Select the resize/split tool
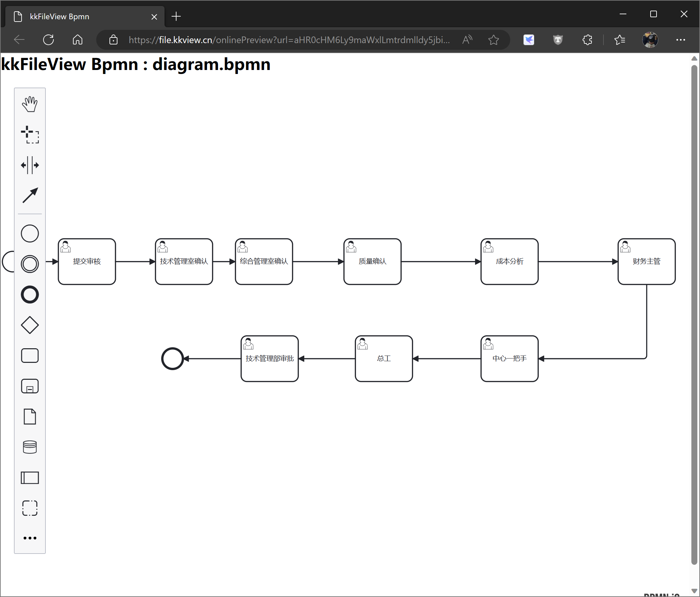The image size is (700, 597). 30,165
